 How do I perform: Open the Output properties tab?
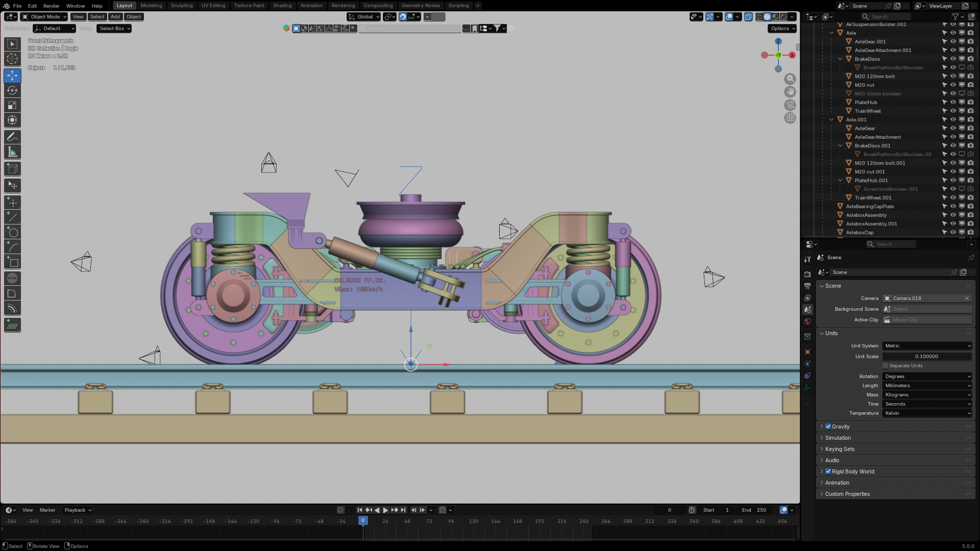pyautogui.click(x=807, y=286)
